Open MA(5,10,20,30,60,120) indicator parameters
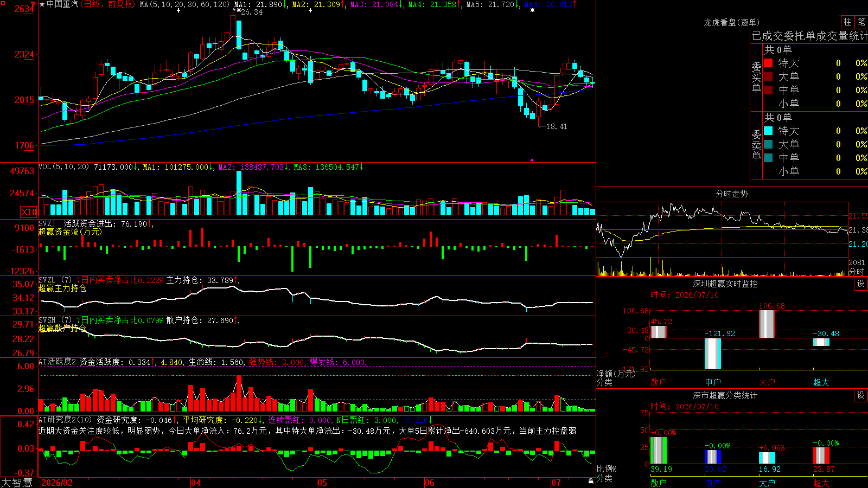 click(184, 4)
